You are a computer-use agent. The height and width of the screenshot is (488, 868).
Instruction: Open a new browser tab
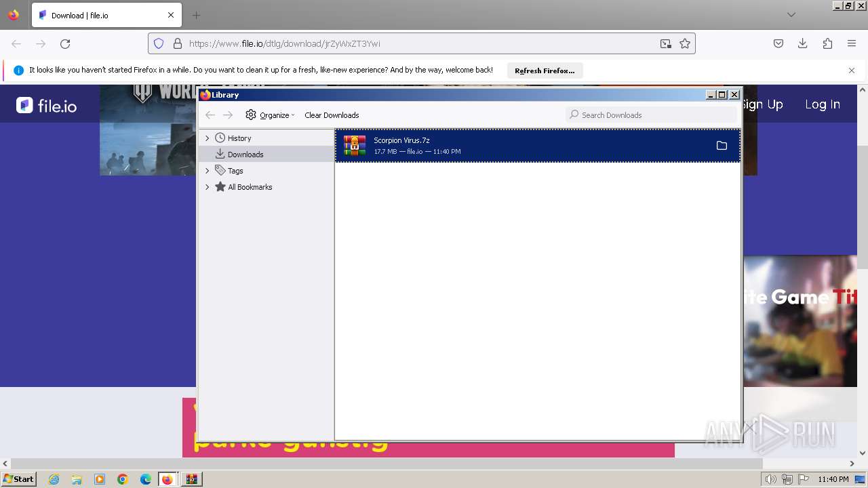196,15
